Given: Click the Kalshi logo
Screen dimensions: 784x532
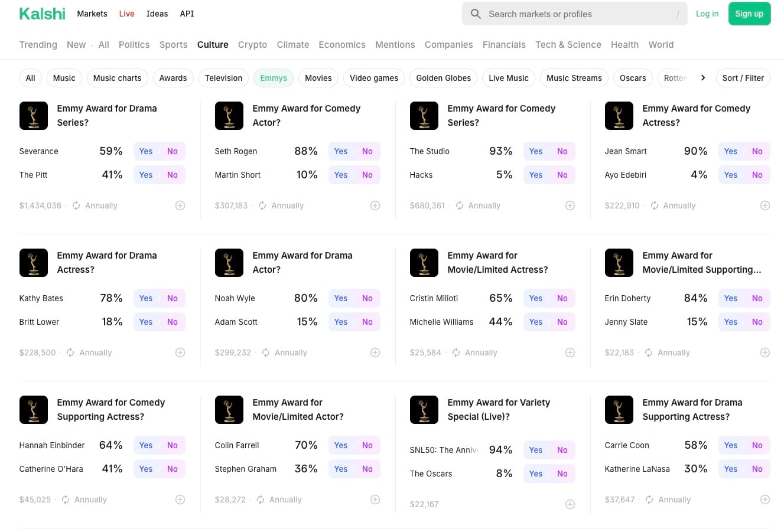Looking at the screenshot, I should coord(42,14).
